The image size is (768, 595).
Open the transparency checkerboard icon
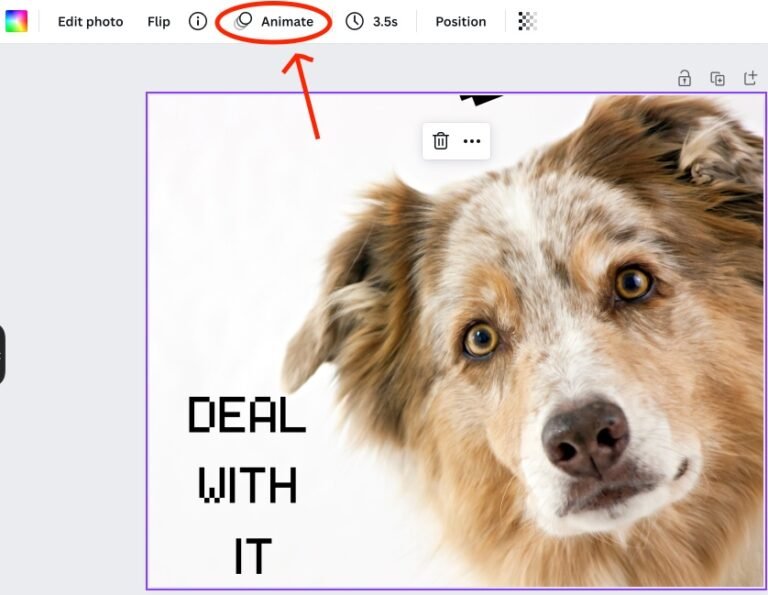coord(528,21)
